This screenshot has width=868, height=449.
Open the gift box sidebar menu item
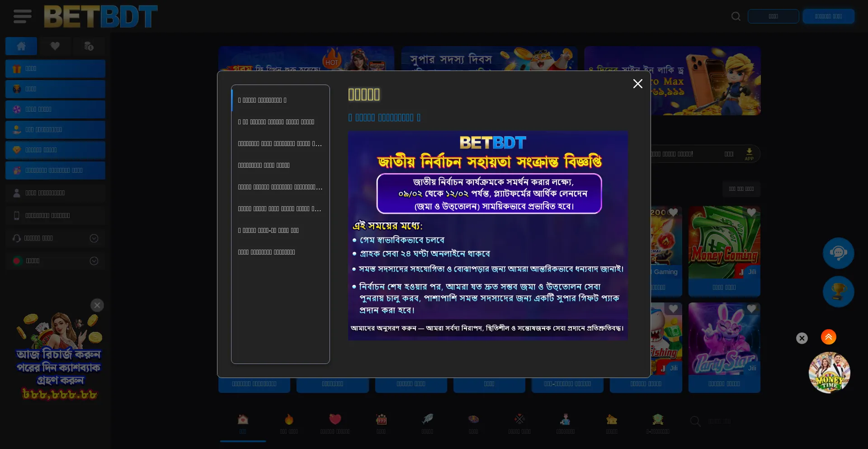[55, 69]
